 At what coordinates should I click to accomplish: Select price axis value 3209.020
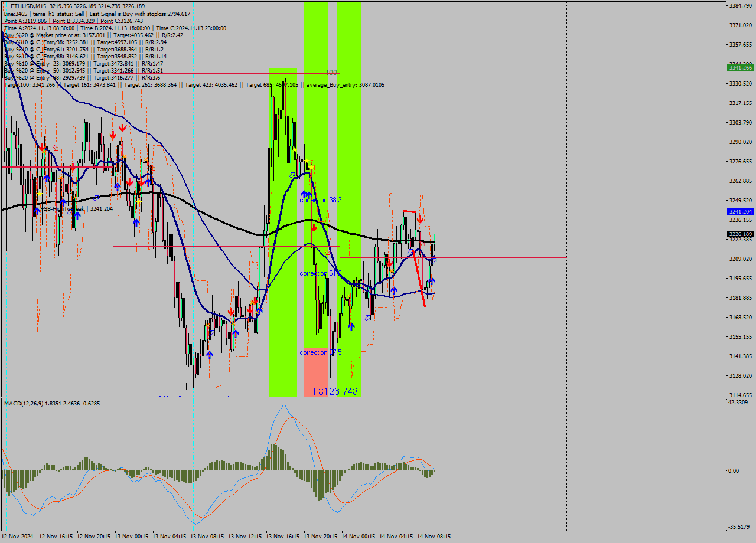coord(740,259)
